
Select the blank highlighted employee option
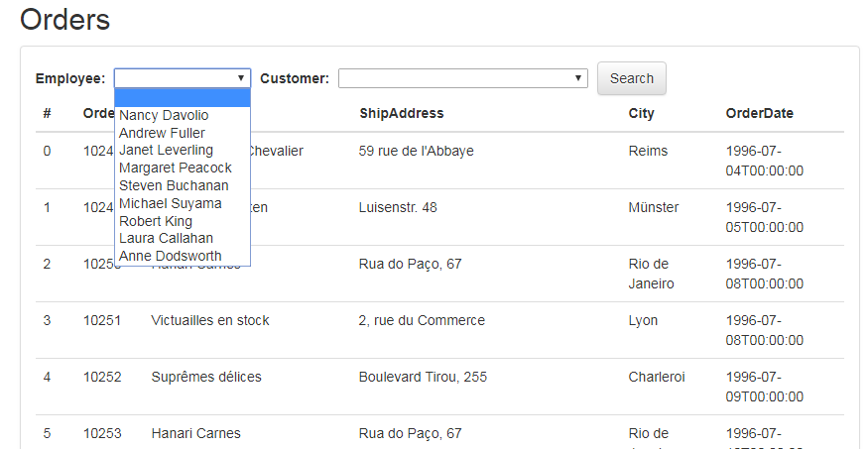coord(183,98)
